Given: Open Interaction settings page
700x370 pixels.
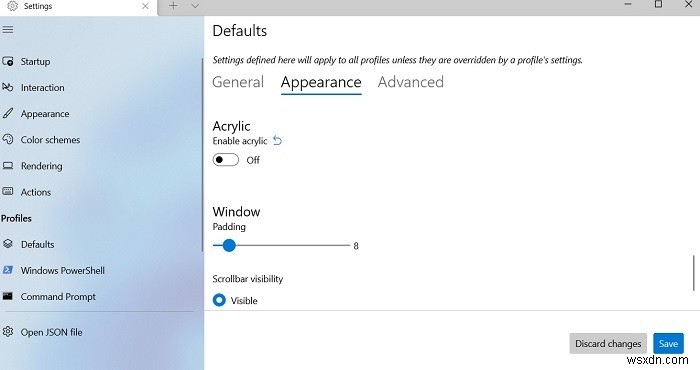Looking at the screenshot, I should [x=42, y=87].
